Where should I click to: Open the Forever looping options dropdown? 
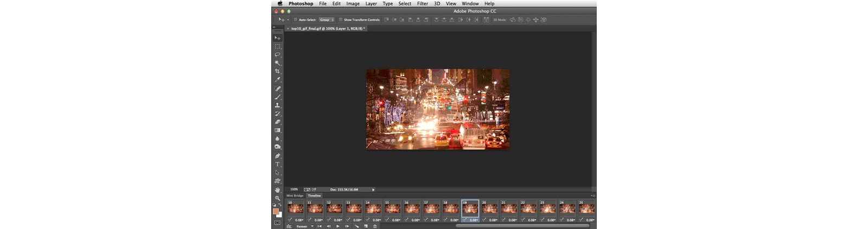(x=304, y=226)
